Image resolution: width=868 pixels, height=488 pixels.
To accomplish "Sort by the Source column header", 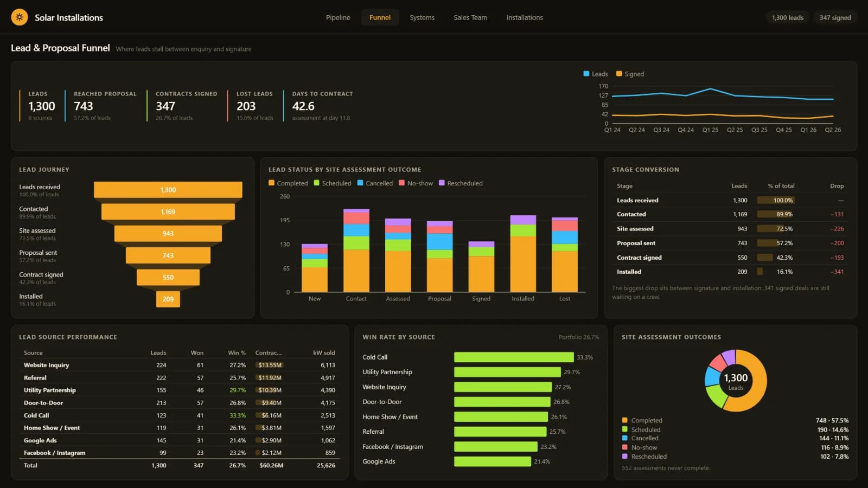I will (x=33, y=352).
